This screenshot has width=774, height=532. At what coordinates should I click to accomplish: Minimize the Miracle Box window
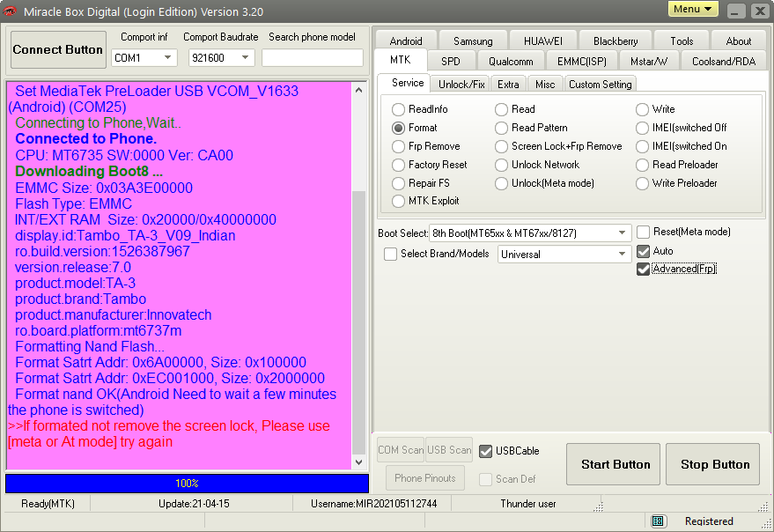point(735,11)
